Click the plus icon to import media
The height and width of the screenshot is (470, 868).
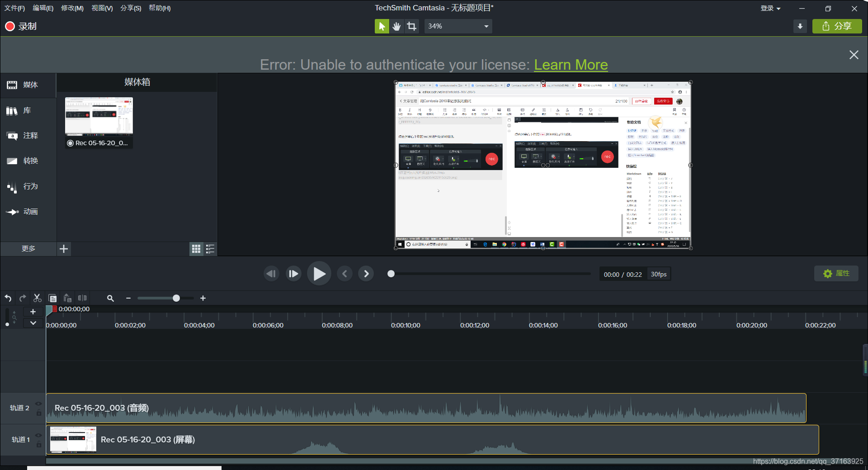(x=64, y=249)
